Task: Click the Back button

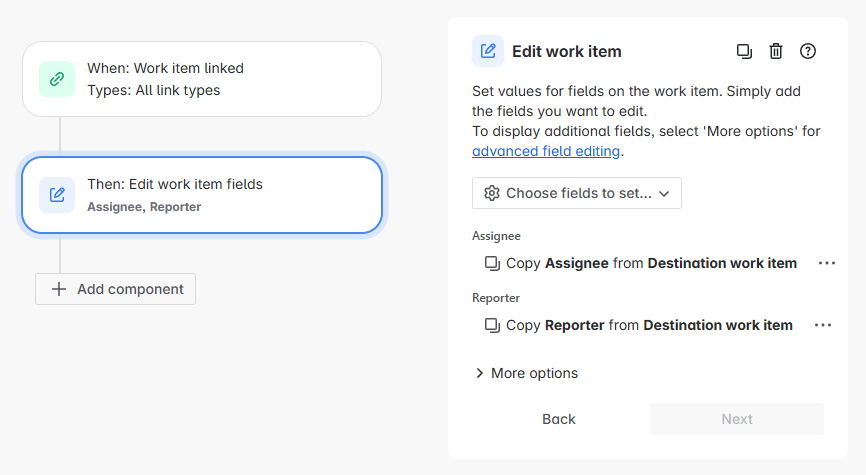Action: tap(559, 419)
